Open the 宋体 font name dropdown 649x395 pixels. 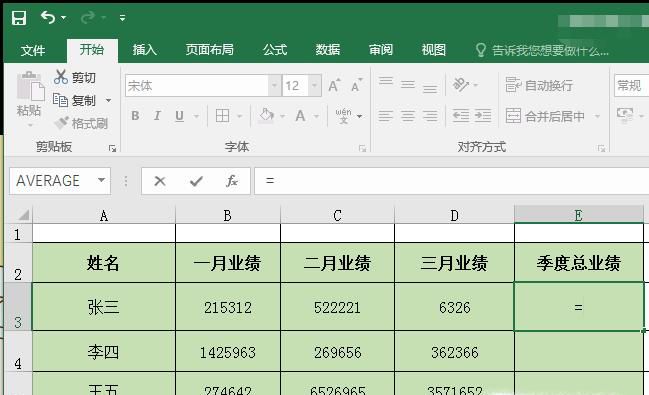(x=274, y=86)
